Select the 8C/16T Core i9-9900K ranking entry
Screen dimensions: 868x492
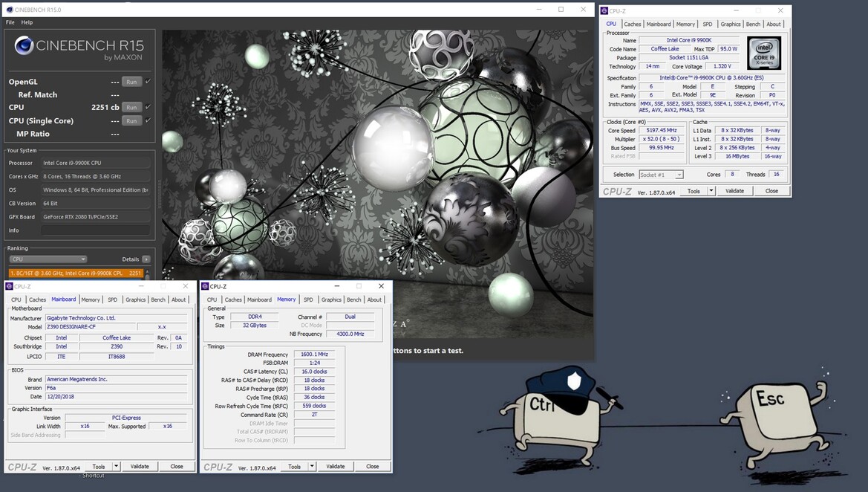coord(76,273)
